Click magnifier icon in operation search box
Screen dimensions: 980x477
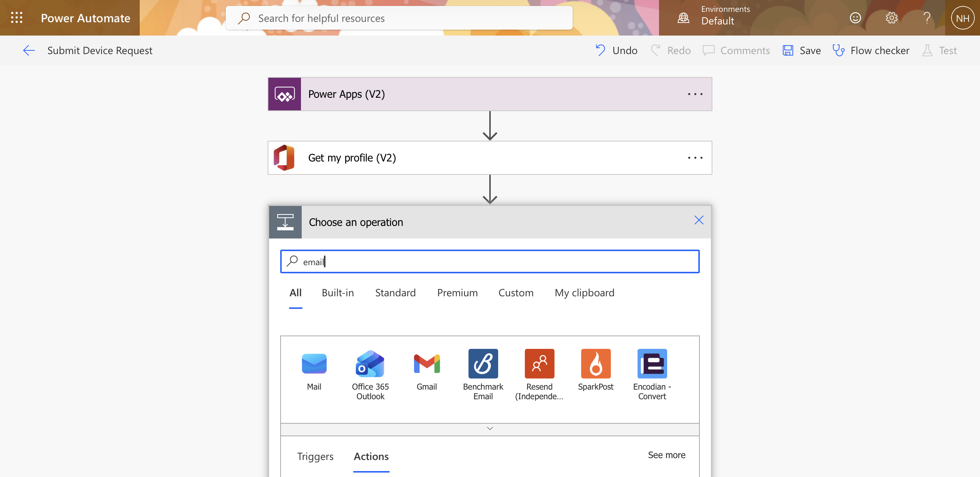point(292,261)
